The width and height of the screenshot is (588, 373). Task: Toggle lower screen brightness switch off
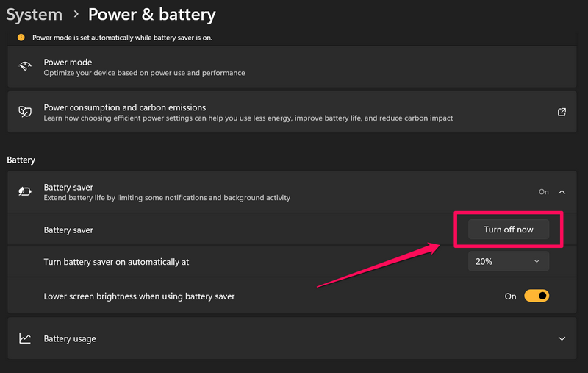pos(537,296)
